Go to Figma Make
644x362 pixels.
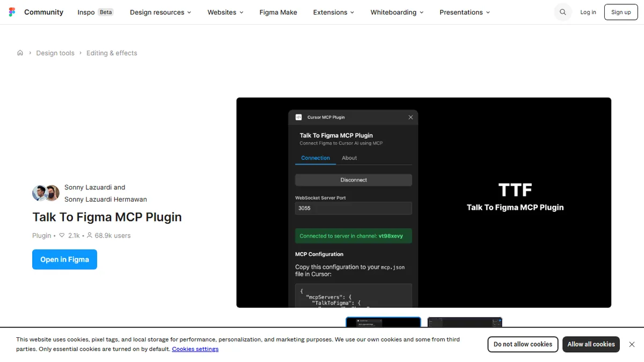[278, 12]
